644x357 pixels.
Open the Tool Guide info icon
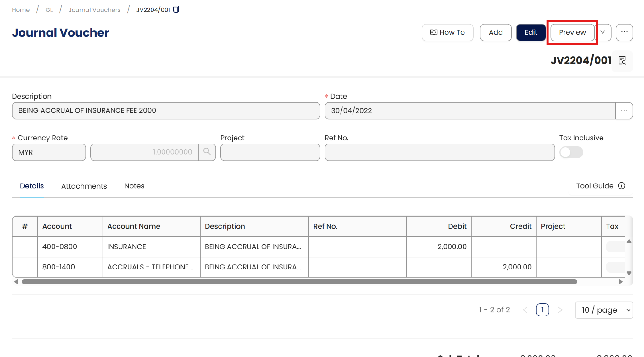tap(621, 186)
